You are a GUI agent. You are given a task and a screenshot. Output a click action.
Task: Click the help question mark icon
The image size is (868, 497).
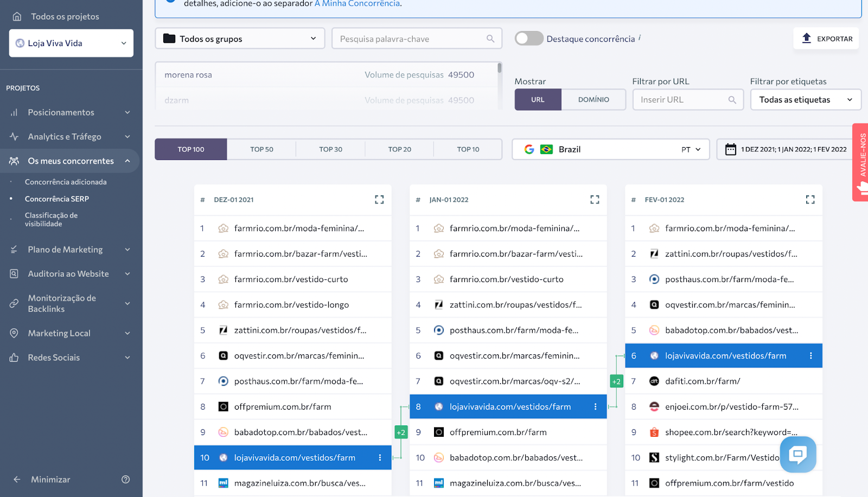pos(126,480)
